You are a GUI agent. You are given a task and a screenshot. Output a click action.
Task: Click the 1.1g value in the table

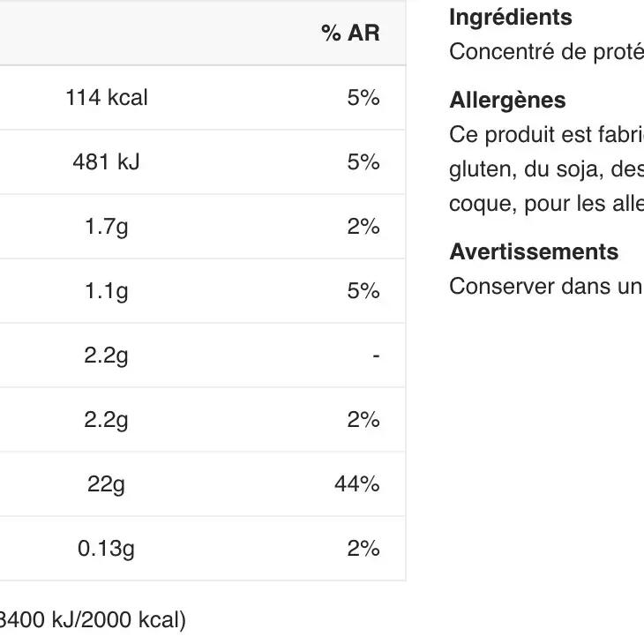[106, 291]
